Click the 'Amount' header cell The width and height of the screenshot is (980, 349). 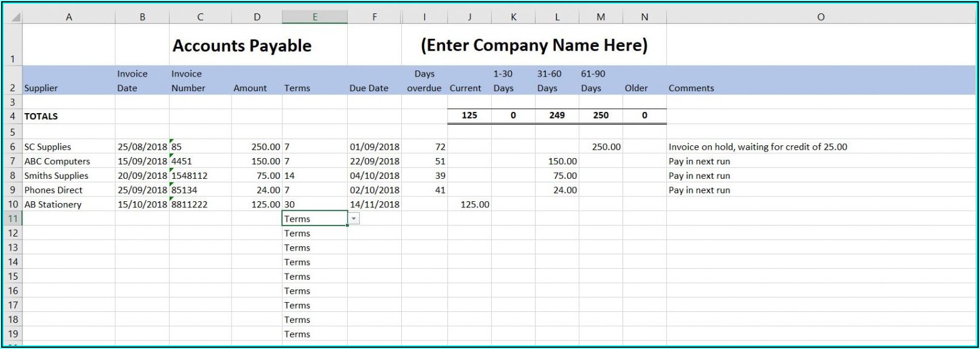(257, 80)
